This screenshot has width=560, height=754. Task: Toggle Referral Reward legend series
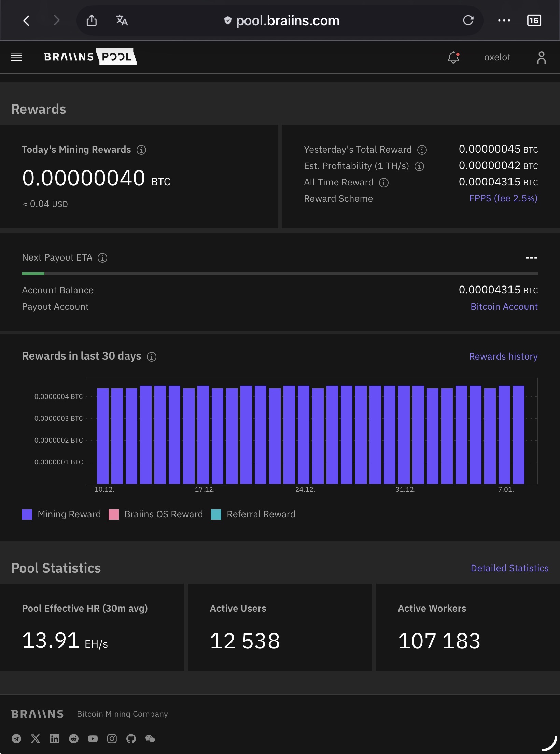[253, 514]
